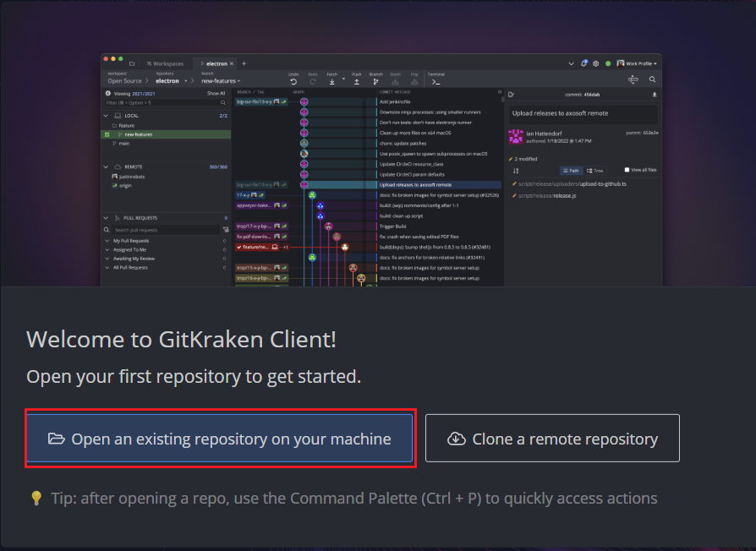Click the folder icon beside Workspaces tab
This screenshot has height=551, width=756.
[132, 63]
